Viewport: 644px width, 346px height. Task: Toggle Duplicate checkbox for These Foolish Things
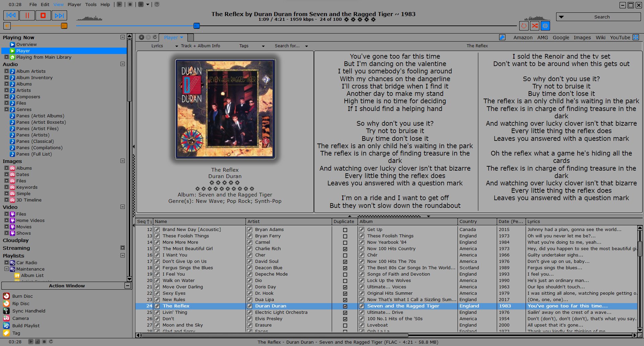click(345, 236)
